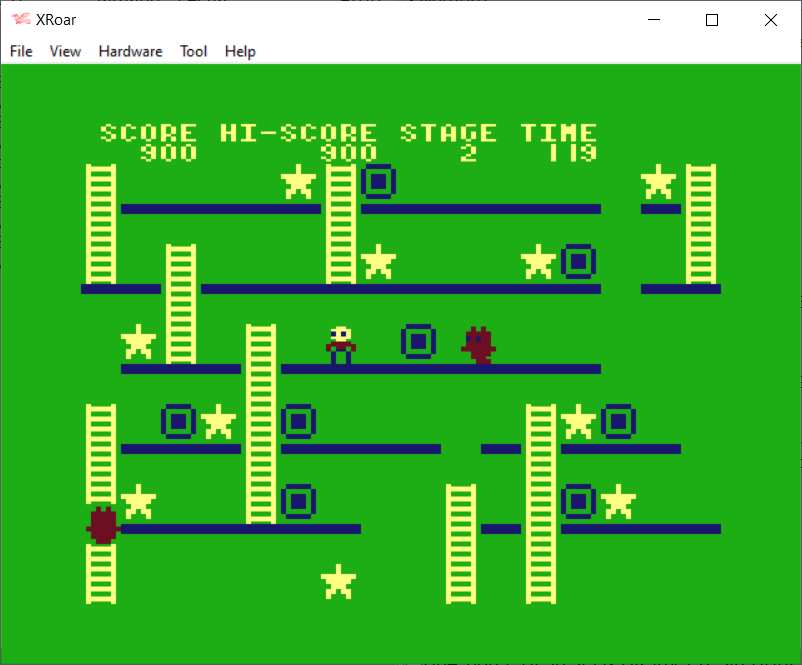Click the "STAGE" label
The height and width of the screenshot is (665, 802).
pos(448,133)
